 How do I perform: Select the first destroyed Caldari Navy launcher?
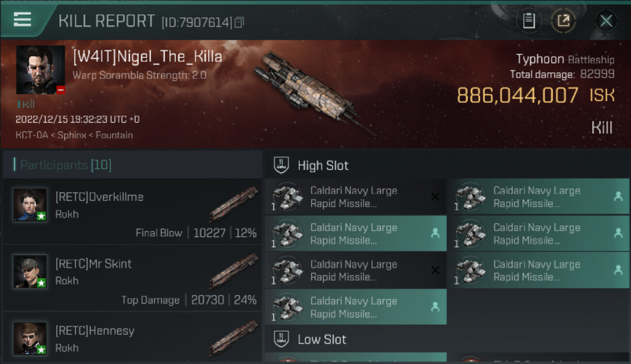coord(355,197)
